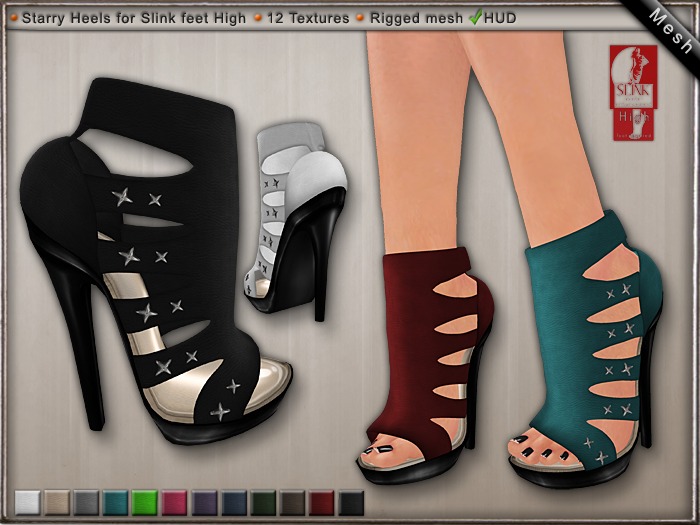Click the green HUD checkmark
Screen dimensions: 700x525
tap(476, 17)
